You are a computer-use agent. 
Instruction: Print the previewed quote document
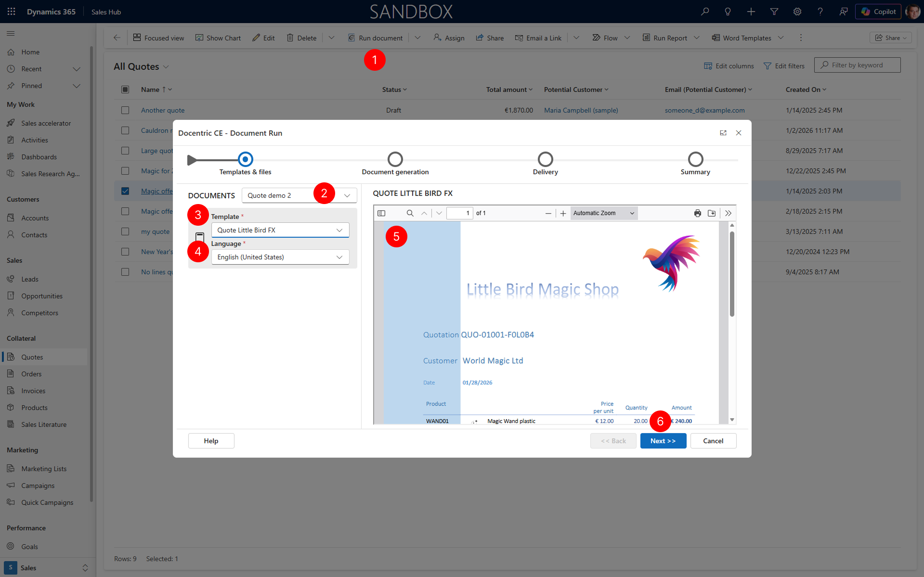(x=698, y=213)
